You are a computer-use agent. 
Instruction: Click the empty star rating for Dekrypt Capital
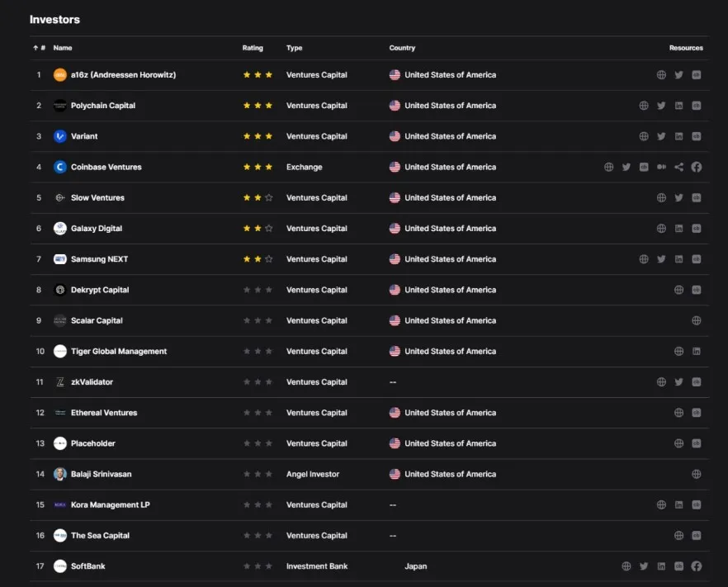click(x=258, y=290)
